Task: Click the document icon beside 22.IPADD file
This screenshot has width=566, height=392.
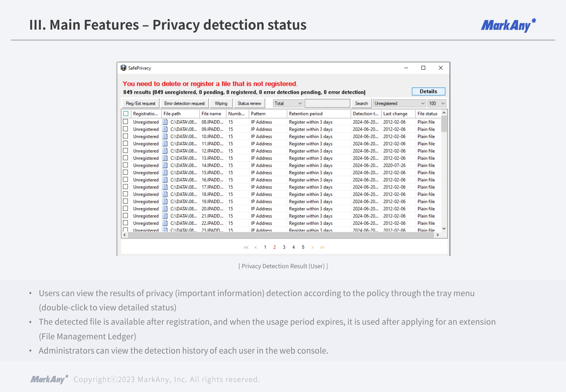Action: click(x=165, y=223)
